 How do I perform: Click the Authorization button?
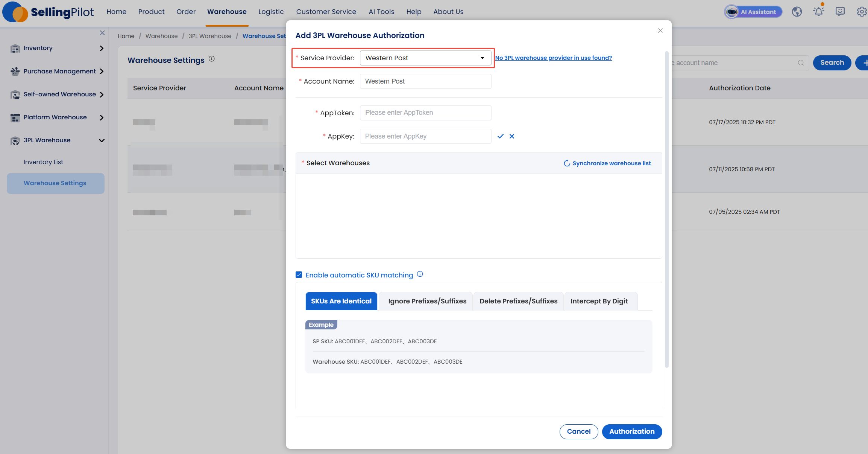point(632,431)
